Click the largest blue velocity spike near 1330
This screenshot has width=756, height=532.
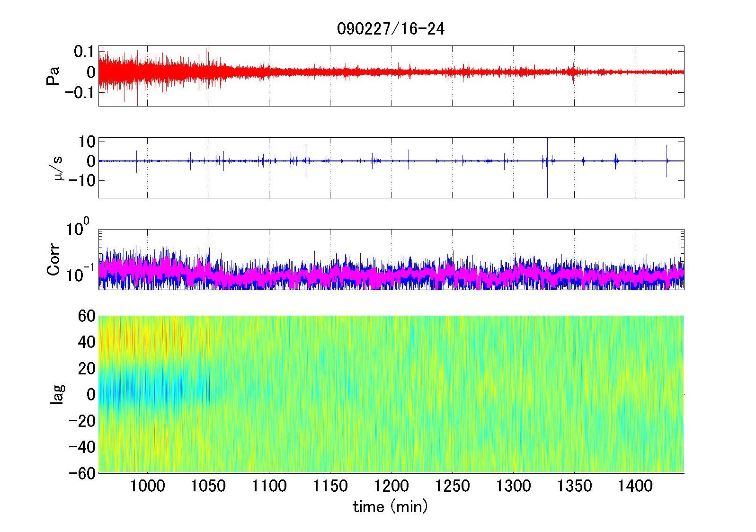click(x=547, y=168)
